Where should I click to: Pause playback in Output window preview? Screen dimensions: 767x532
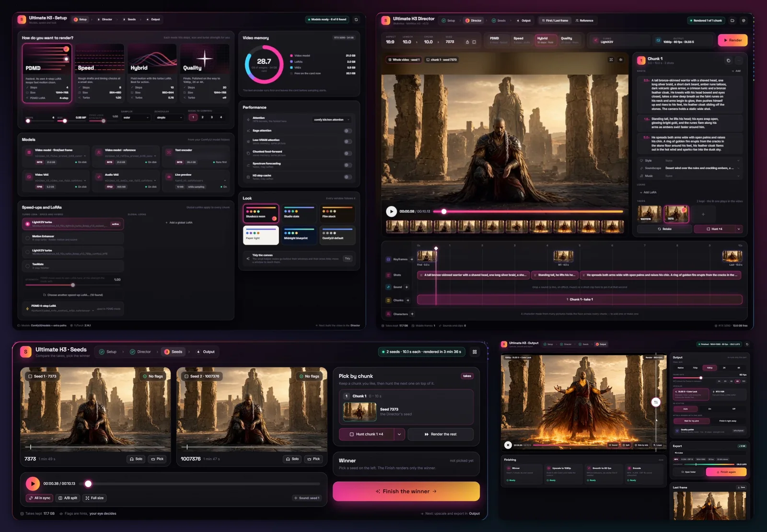(508, 445)
